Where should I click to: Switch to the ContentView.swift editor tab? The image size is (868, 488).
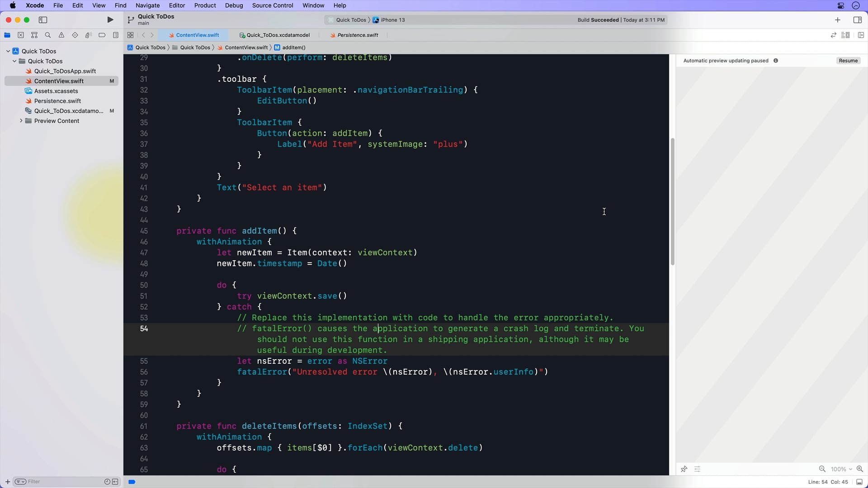click(194, 35)
